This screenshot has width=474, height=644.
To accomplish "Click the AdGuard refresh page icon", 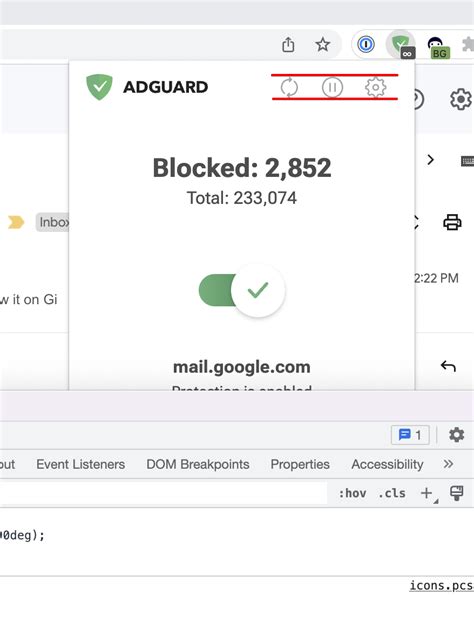I will (289, 87).
